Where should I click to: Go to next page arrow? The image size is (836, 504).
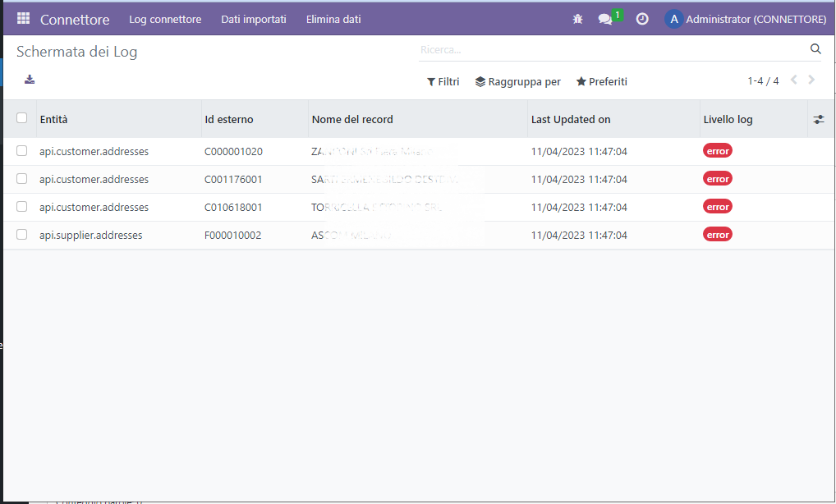811,80
